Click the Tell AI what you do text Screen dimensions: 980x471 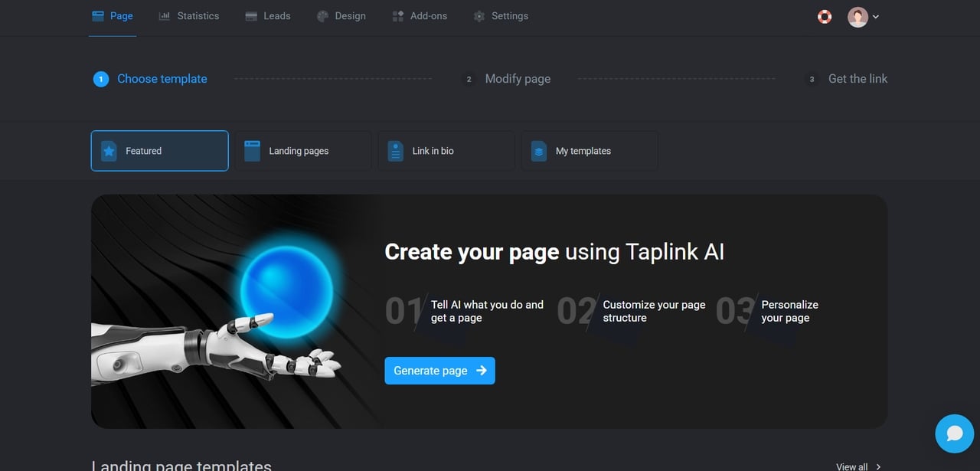click(x=487, y=311)
